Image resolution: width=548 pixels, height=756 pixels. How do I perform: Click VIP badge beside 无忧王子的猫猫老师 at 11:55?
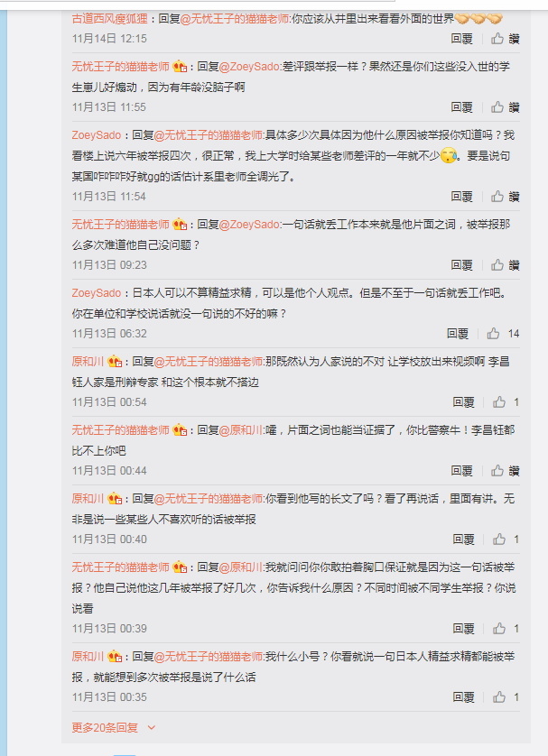click(180, 66)
